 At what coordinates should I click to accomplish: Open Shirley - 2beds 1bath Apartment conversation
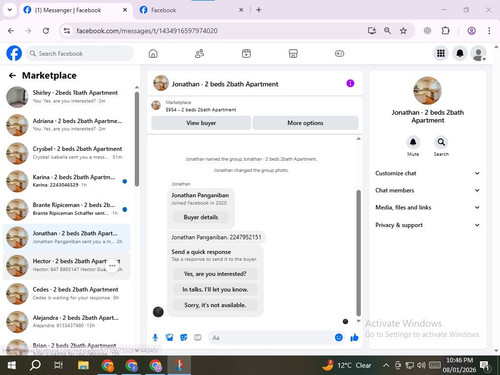point(67,97)
